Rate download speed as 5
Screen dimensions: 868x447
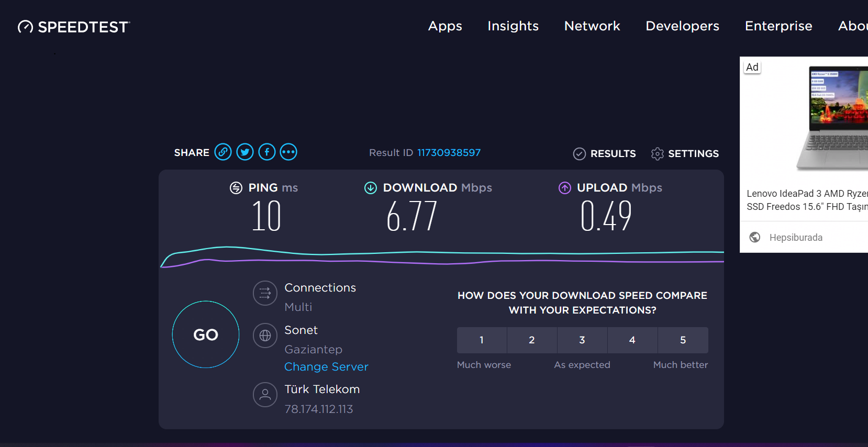coord(683,340)
